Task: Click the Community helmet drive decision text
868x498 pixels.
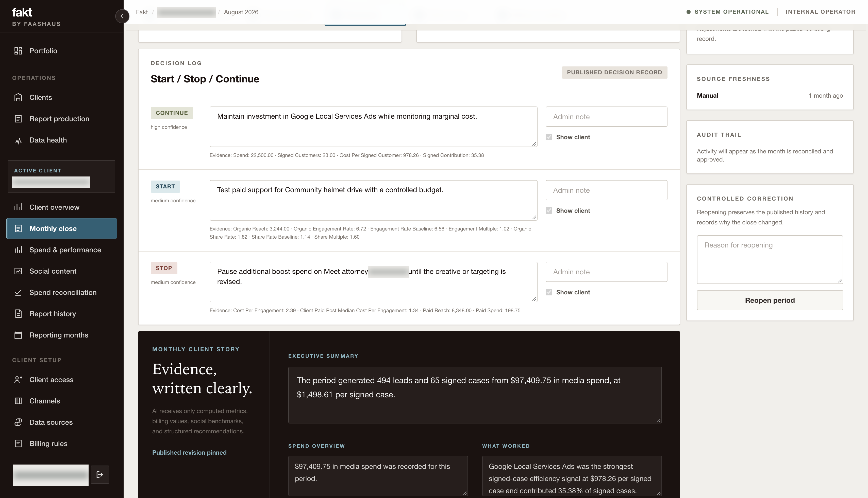Action: pos(373,200)
